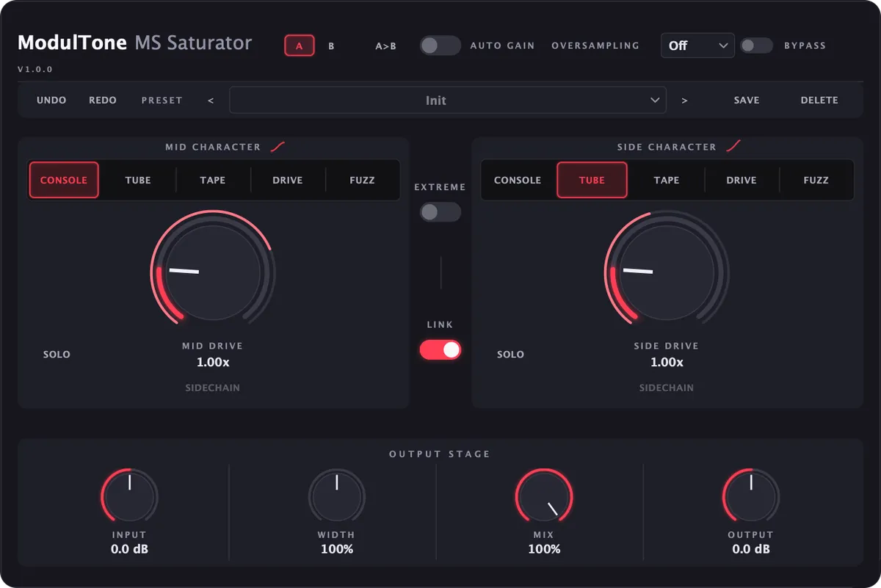Click the Side Drive 1.00x value
The height and width of the screenshot is (588, 881).
pos(667,362)
